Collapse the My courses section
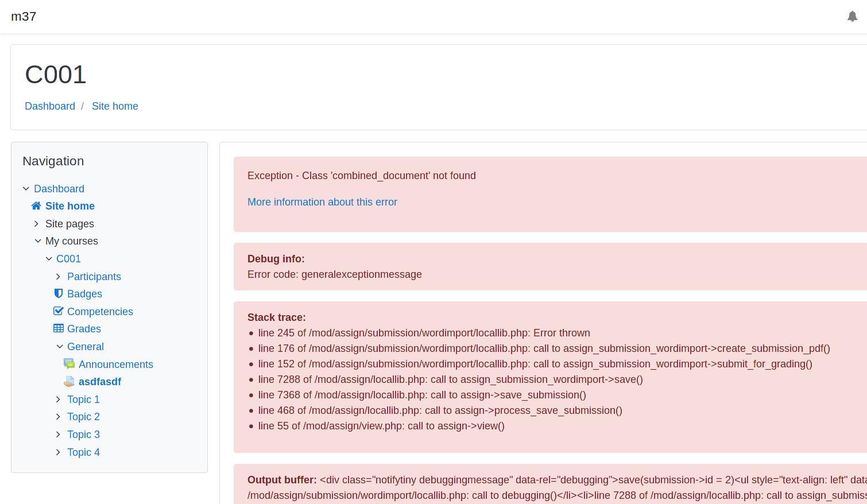 pos(38,241)
